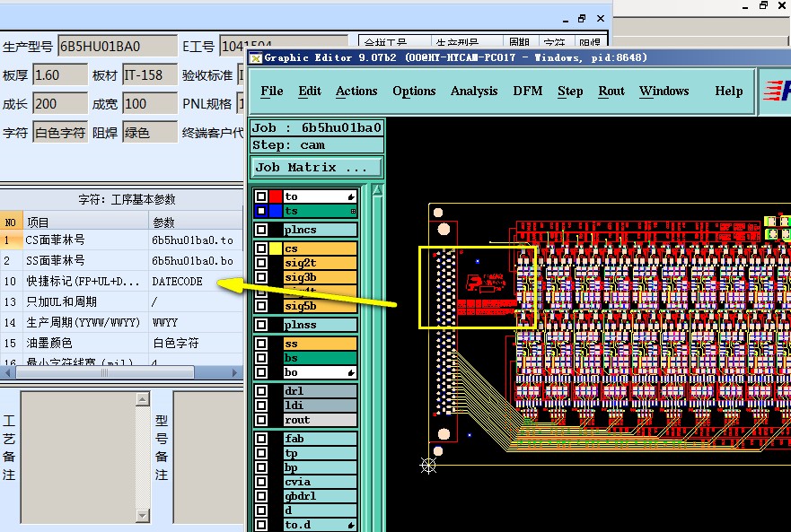791x532 pixels.
Task: Toggle visibility checkbox for layer sig3b
Action: click(x=261, y=277)
